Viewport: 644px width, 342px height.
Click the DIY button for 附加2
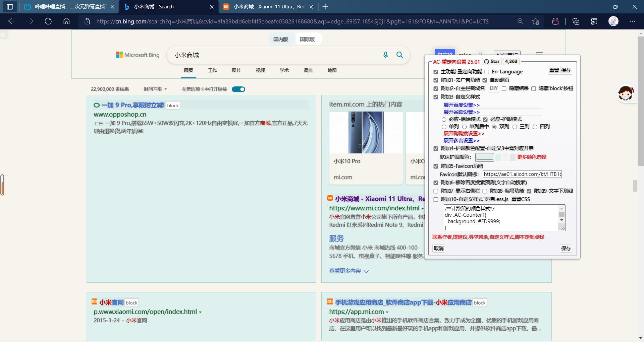point(493,88)
